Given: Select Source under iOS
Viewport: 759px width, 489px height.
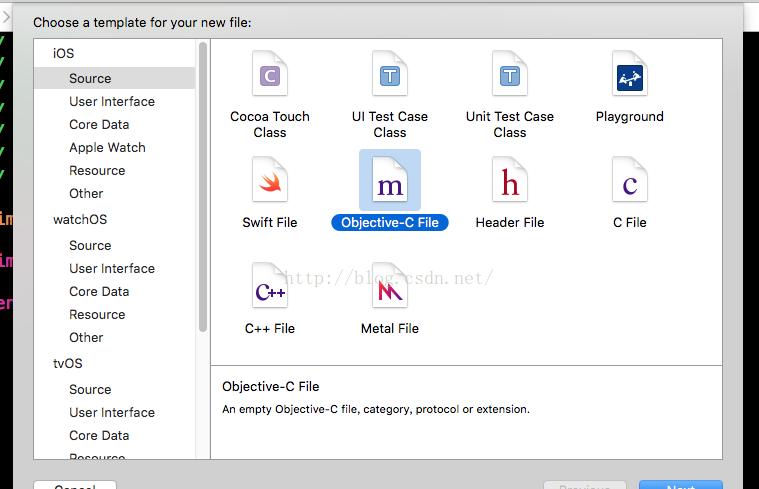Looking at the screenshot, I should pos(115,78).
